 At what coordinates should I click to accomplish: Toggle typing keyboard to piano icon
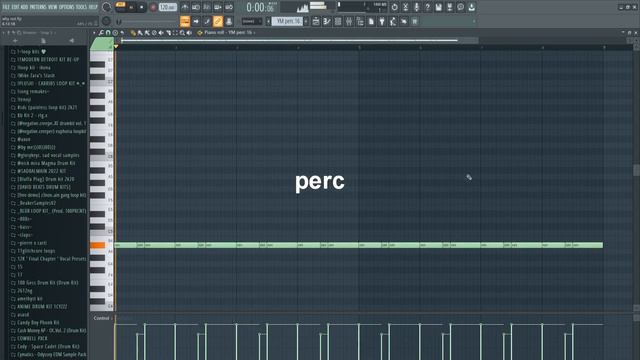point(185,21)
